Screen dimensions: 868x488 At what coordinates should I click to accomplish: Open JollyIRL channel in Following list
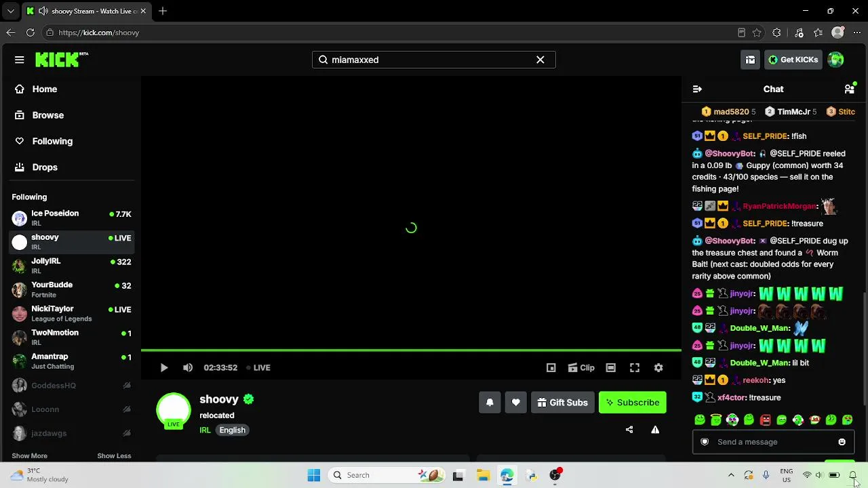(x=72, y=266)
